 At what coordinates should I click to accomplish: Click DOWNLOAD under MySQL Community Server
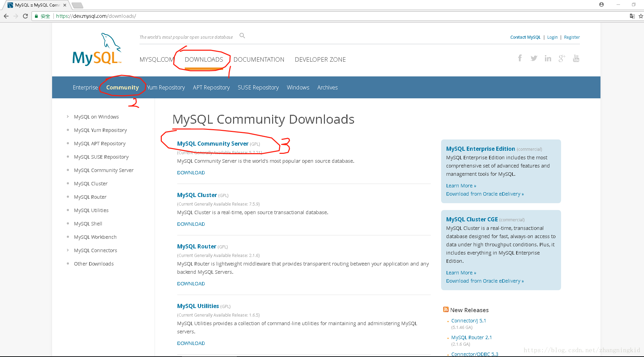[x=191, y=173]
